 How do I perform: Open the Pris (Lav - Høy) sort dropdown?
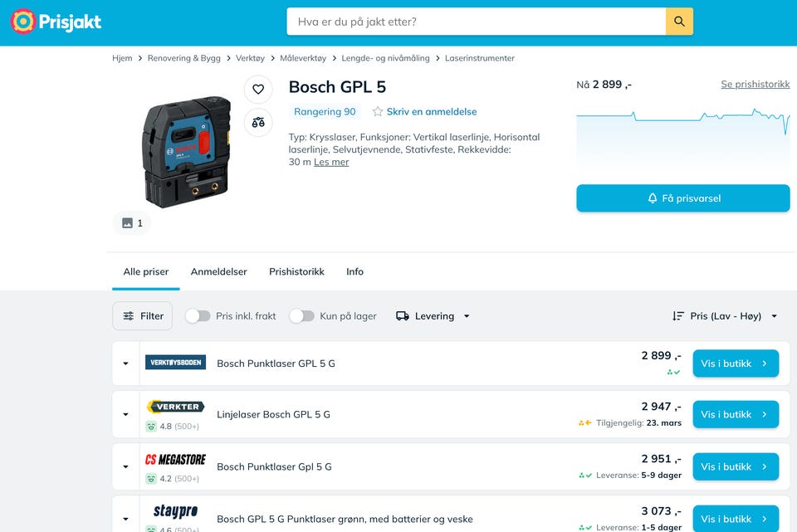[725, 316]
